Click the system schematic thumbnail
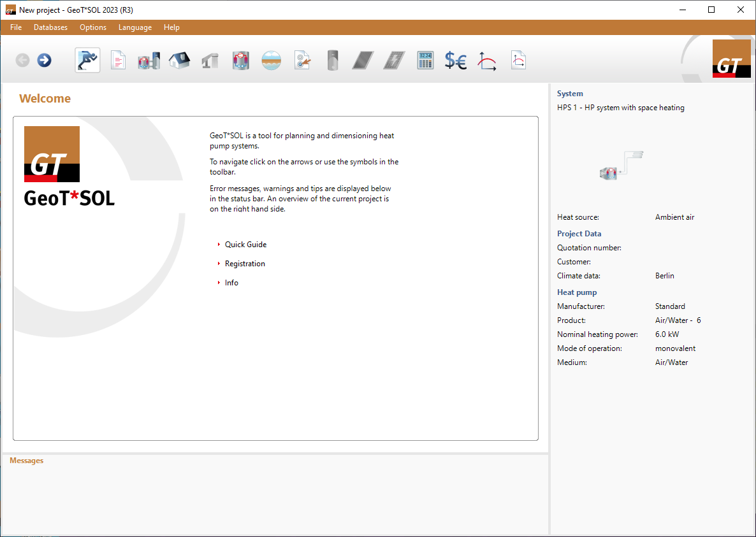 [x=622, y=165]
